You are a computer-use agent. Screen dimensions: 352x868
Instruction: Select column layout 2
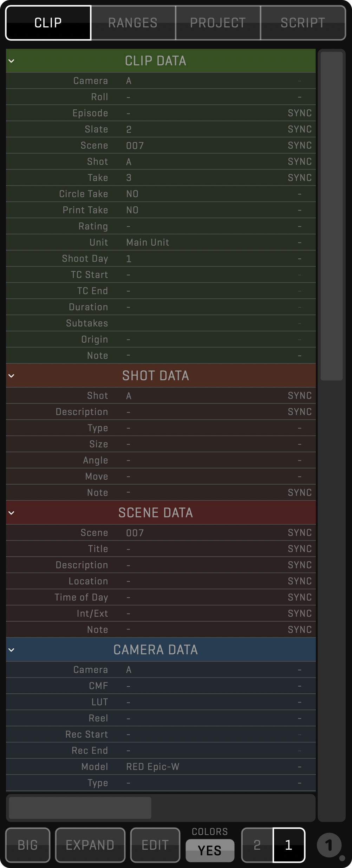(x=257, y=845)
